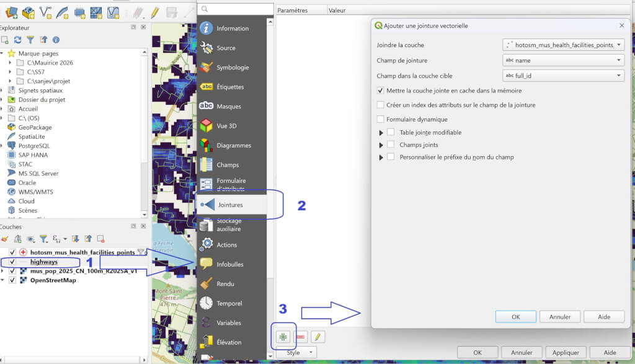635x364 pixels.
Task: Open the Joindre la couche dropdown
Action: [562, 45]
